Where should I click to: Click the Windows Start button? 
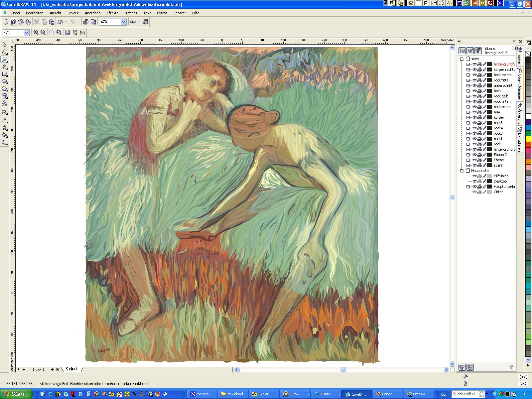coord(16,394)
